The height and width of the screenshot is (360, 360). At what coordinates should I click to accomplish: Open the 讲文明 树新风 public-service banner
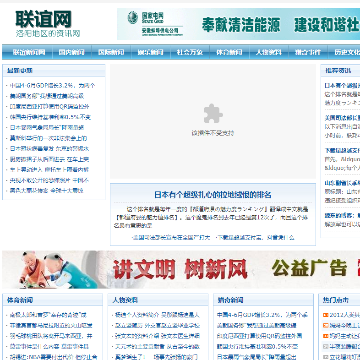tap(181, 270)
